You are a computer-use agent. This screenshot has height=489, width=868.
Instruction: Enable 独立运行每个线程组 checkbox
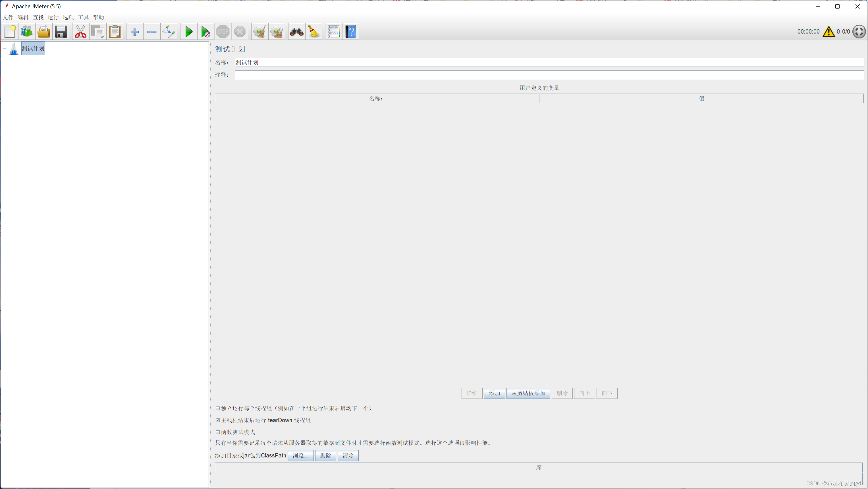(218, 408)
